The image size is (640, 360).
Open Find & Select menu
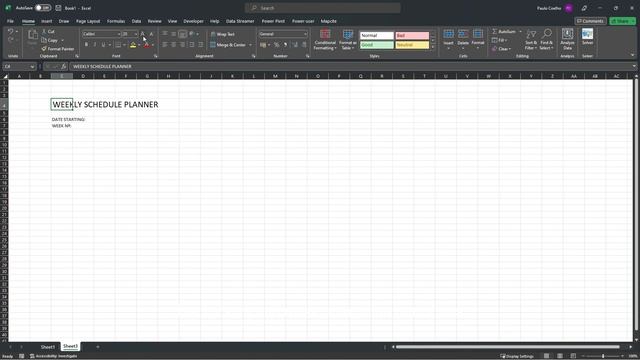click(546, 40)
